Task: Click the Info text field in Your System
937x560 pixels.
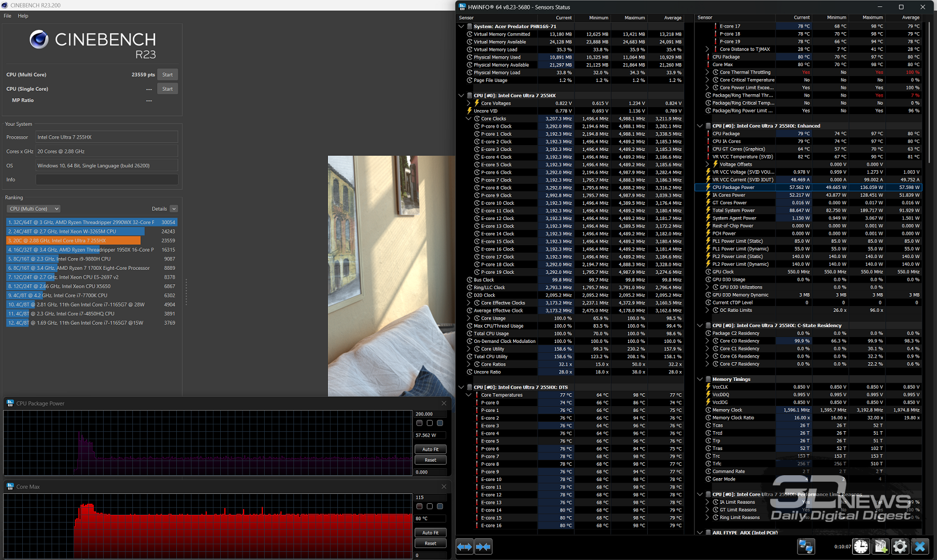Action: (107, 180)
